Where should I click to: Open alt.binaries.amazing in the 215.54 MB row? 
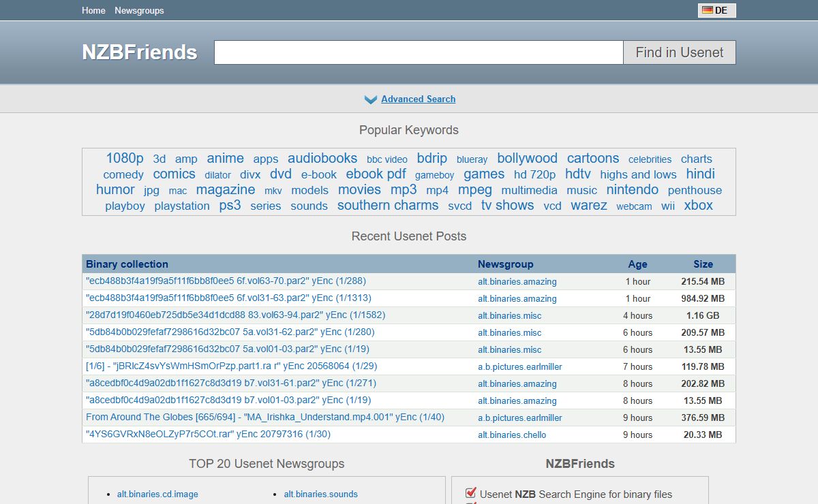click(517, 281)
